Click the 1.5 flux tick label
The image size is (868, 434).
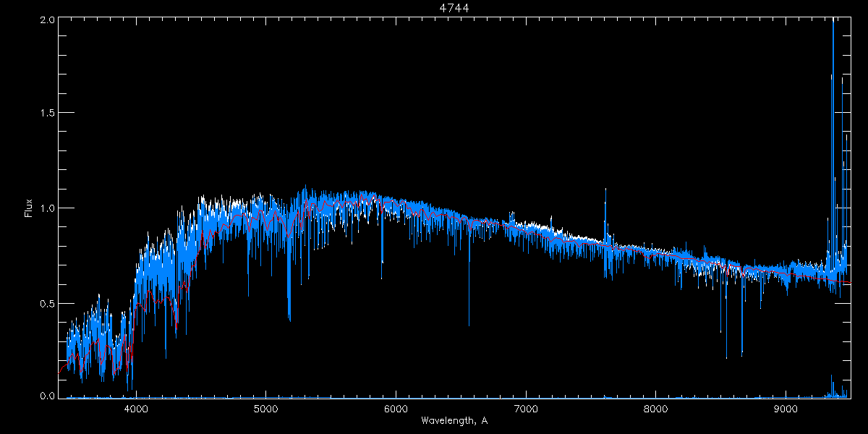(46, 114)
